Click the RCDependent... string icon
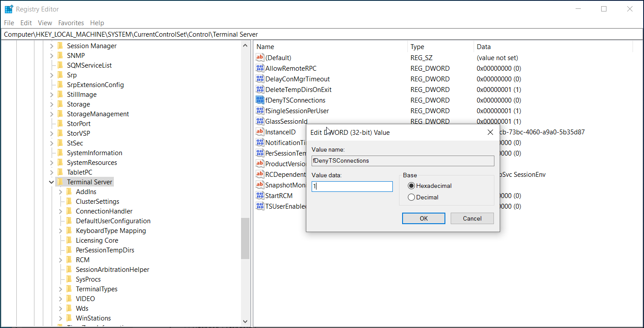Viewport: 644px width, 328px height. (260, 175)
